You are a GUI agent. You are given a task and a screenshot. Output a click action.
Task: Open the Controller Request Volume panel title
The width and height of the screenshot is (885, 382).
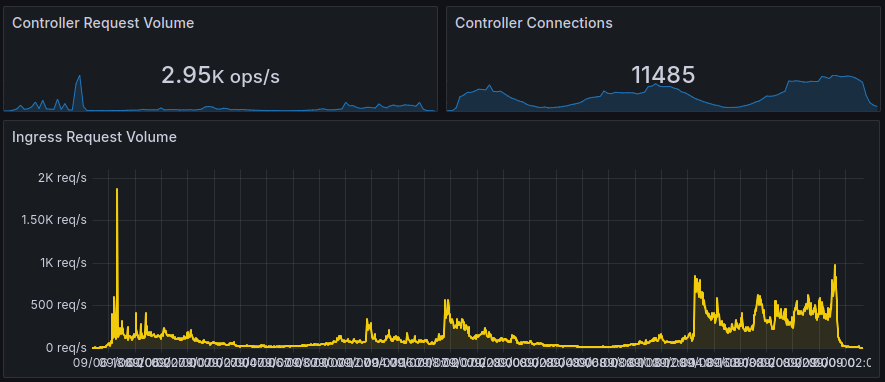(103, 23)
